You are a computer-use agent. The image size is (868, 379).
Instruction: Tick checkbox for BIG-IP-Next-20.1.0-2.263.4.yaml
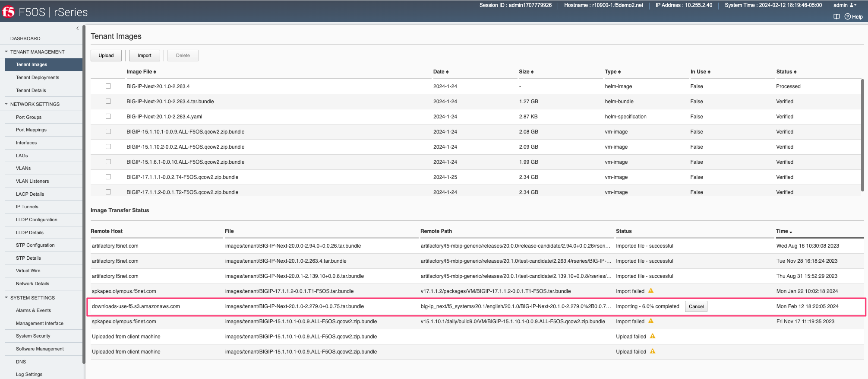108,116
